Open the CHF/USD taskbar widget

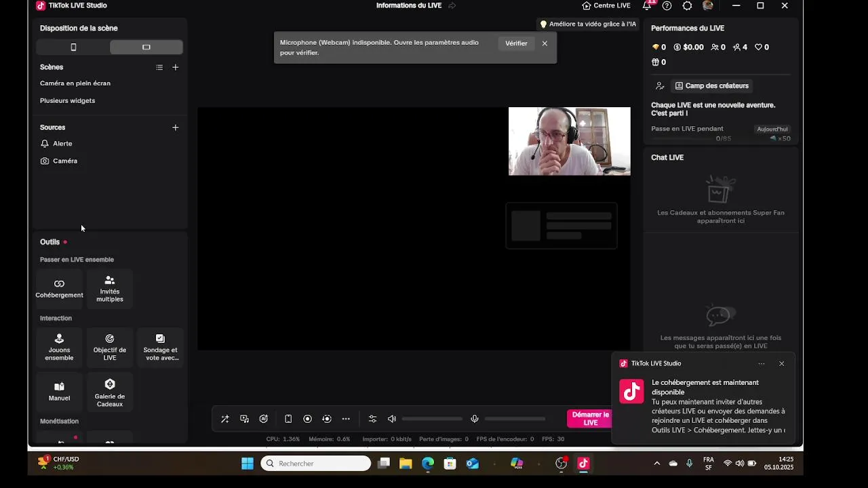[59, 464]
